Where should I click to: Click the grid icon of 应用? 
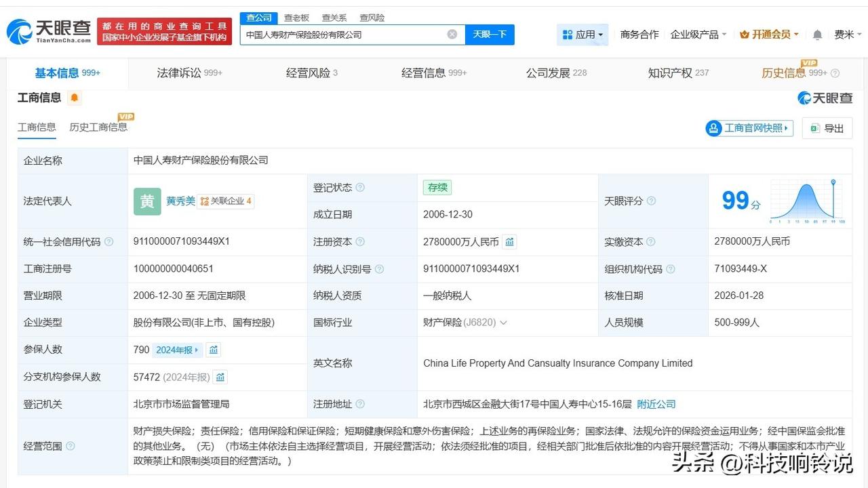[566, 35]
